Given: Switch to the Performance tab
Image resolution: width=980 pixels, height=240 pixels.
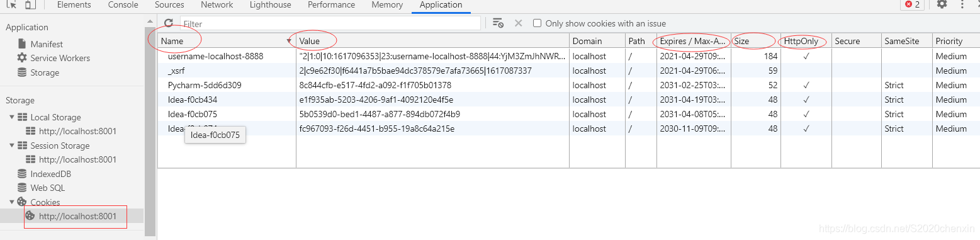Looking at the screenshot, I should (x=332, y=5).
